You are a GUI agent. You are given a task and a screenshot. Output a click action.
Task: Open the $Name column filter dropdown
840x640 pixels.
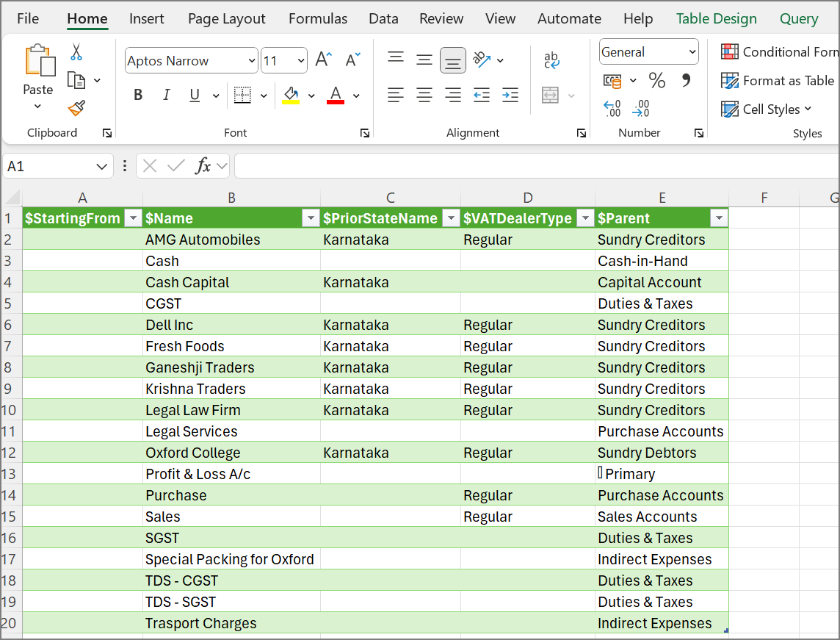point(311,218)
